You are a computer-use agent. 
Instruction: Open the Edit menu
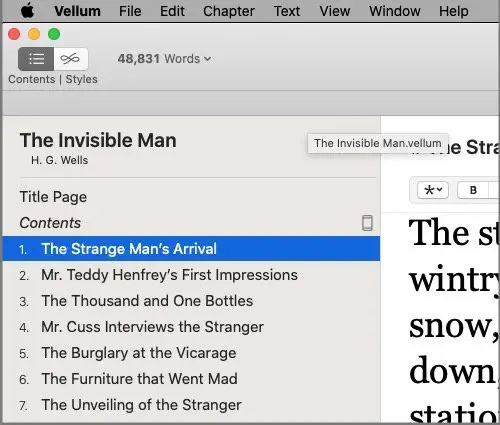coord(172,11)
